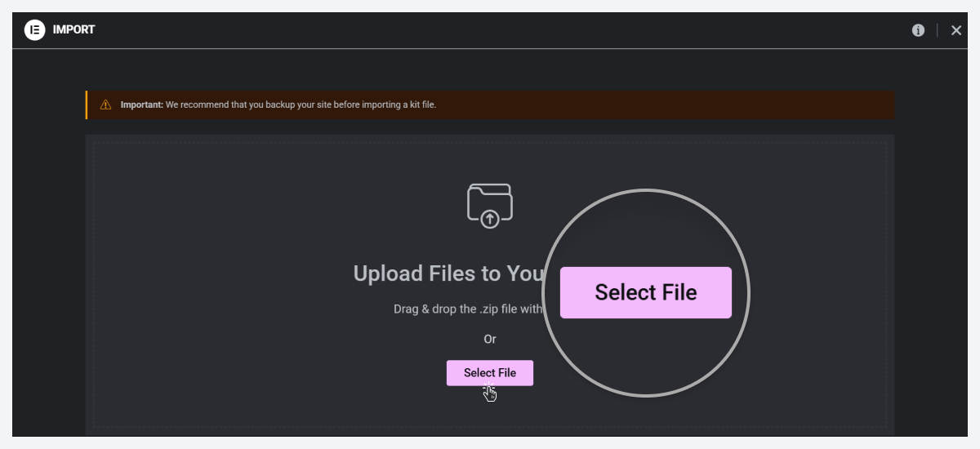The image size is (980, 449).
Task: Close the Import dialog with the X
Action: 956,30
